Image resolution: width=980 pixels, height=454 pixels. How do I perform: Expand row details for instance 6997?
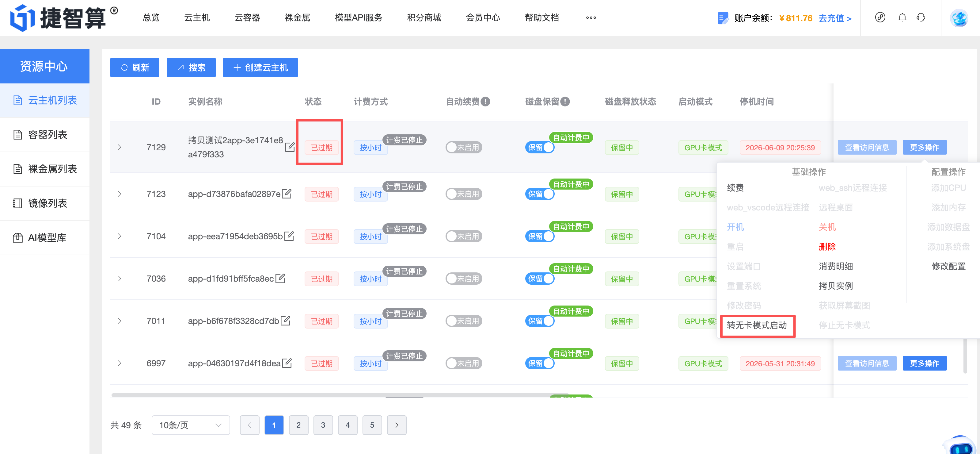(120, 363)
